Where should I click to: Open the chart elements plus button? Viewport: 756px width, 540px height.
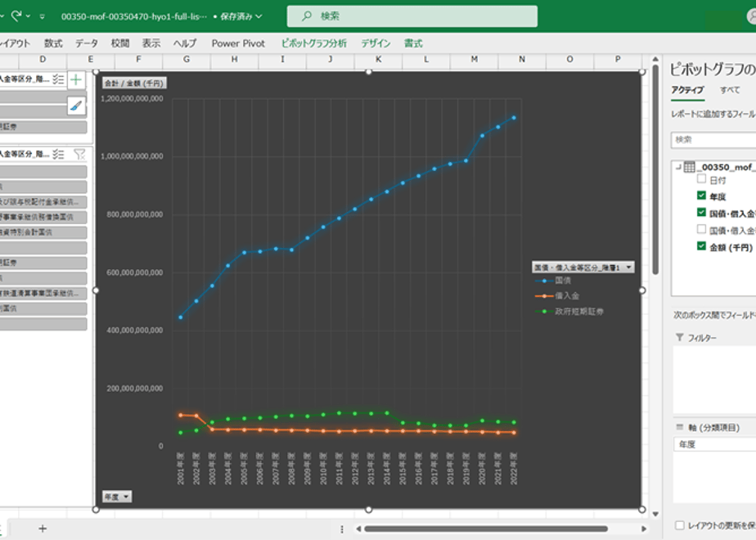(76, 79)
